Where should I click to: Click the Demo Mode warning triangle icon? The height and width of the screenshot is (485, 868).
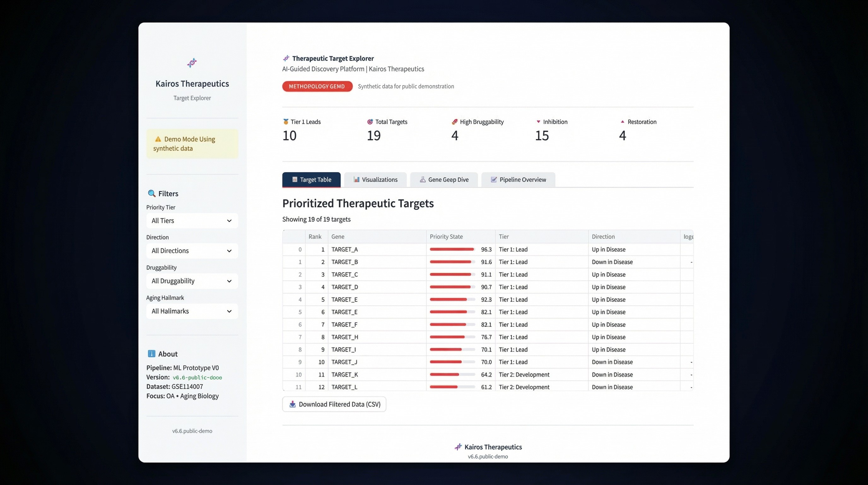[158, 139]
